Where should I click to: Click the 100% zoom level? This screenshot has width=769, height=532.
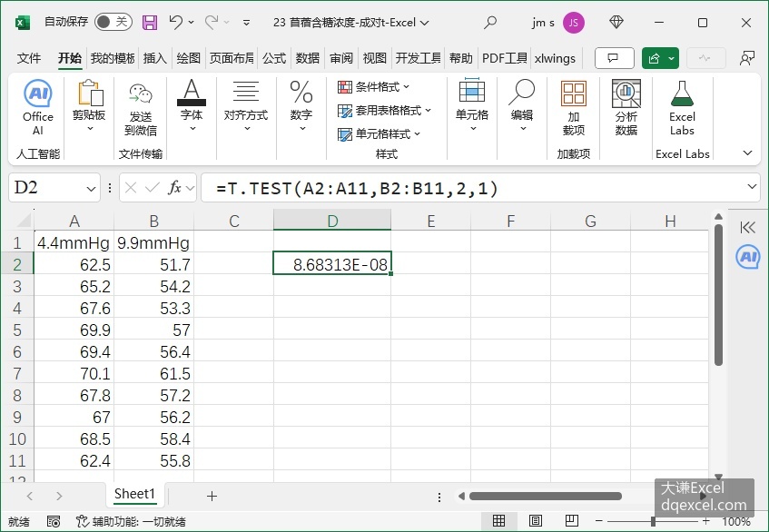coord(735,521)
